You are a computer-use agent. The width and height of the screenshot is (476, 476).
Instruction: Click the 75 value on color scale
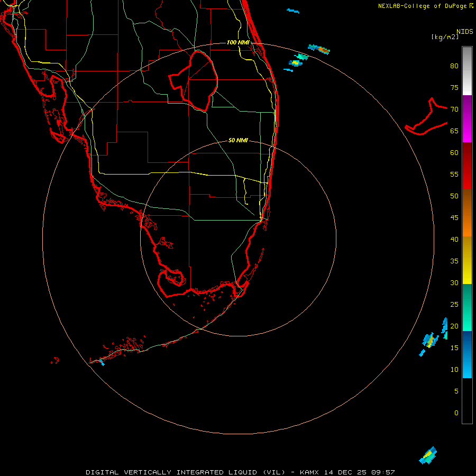[x=454, y=87]
